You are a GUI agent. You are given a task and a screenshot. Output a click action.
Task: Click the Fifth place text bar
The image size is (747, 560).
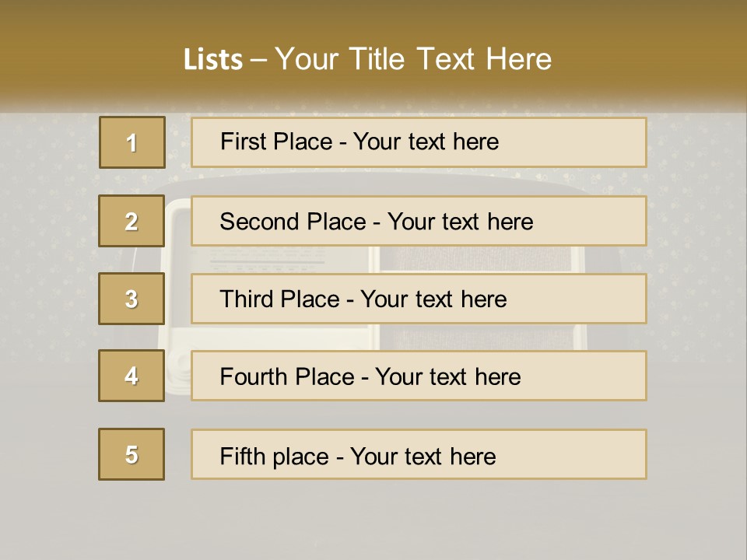(x=419, y=454)
